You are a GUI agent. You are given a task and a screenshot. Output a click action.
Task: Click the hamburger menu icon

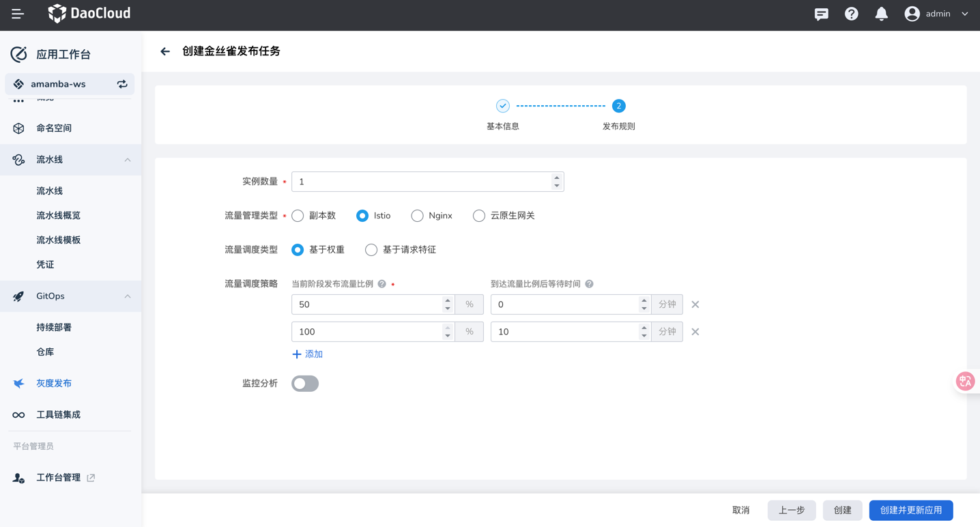18,14
